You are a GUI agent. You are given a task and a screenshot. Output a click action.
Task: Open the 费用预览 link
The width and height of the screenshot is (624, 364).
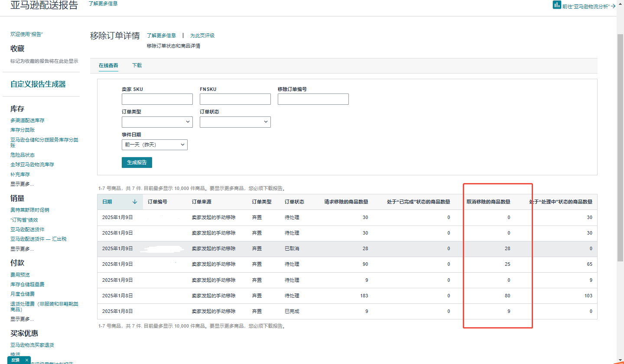pyautogui.click(x=20, y=275)
